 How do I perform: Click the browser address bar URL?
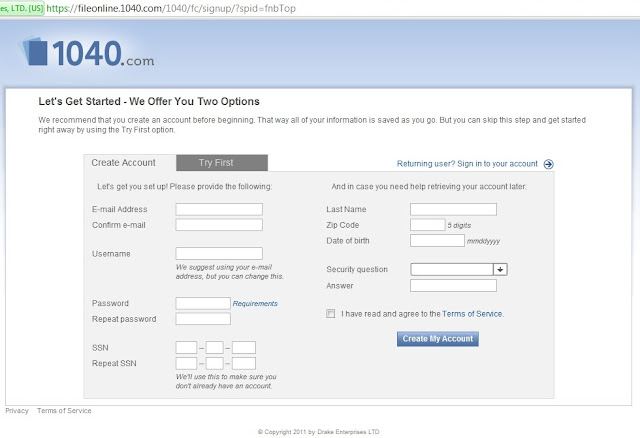click(x=171, y=8)
